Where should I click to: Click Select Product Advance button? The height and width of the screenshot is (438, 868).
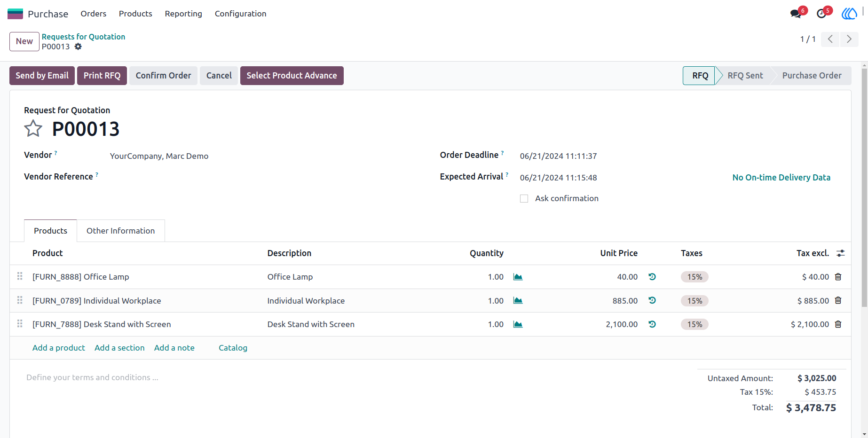click(x=292, y=76)
